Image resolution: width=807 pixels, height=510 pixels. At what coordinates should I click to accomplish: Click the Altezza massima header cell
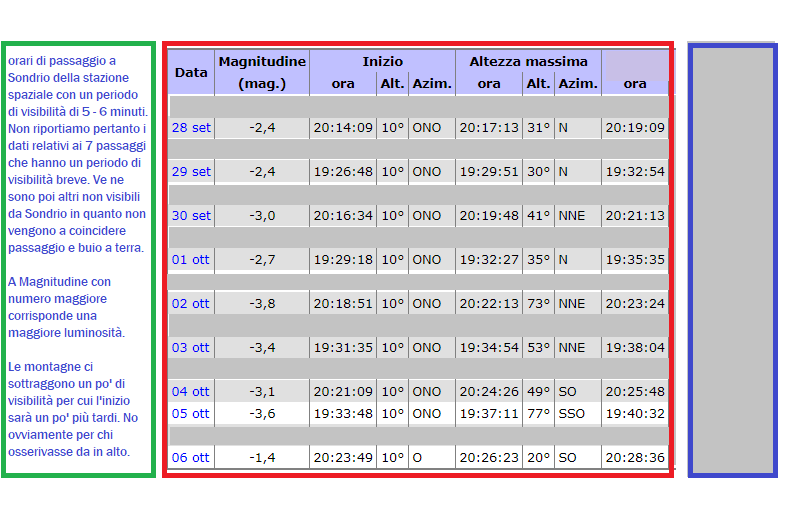pos(528,61)
